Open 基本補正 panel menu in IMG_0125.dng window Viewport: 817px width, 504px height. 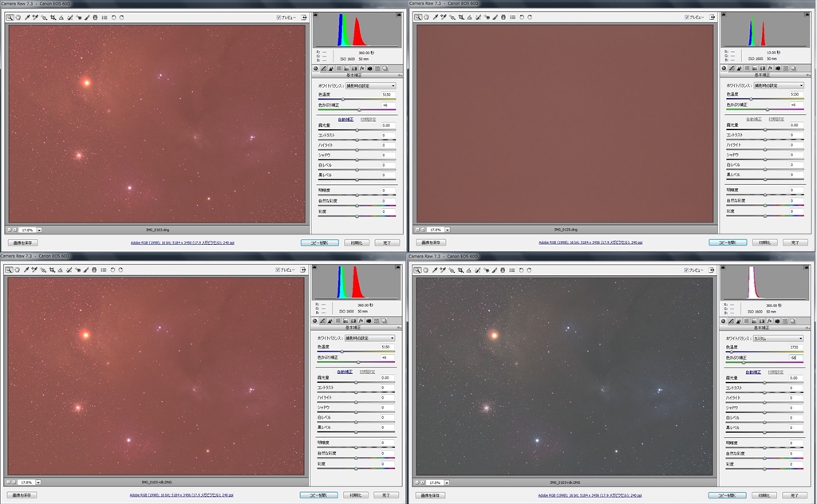[x=809, y=75]
